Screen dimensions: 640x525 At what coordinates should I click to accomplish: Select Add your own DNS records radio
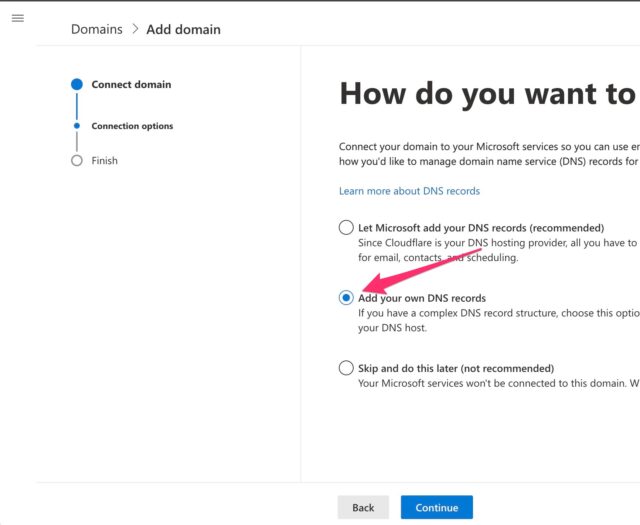tap(346, 298)
